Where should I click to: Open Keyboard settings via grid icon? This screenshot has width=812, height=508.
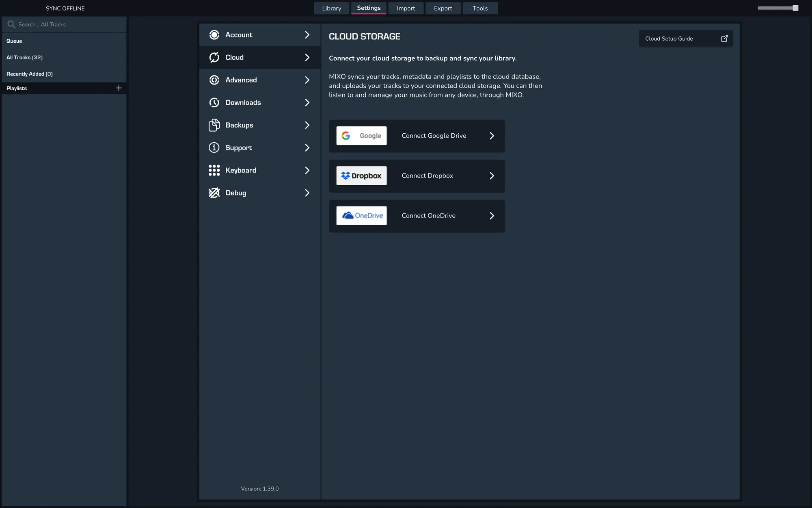coord(214,170)
